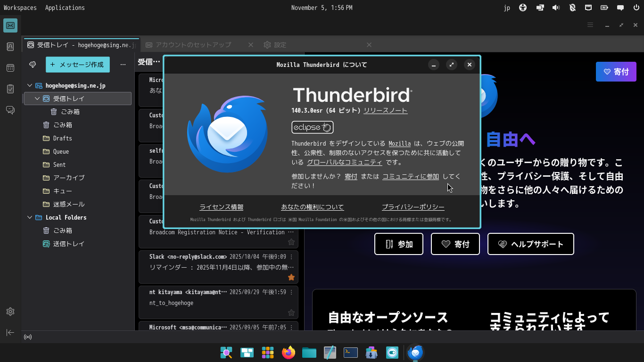
Task: Click the power icon in the top panel
Action: pos(636,8)
